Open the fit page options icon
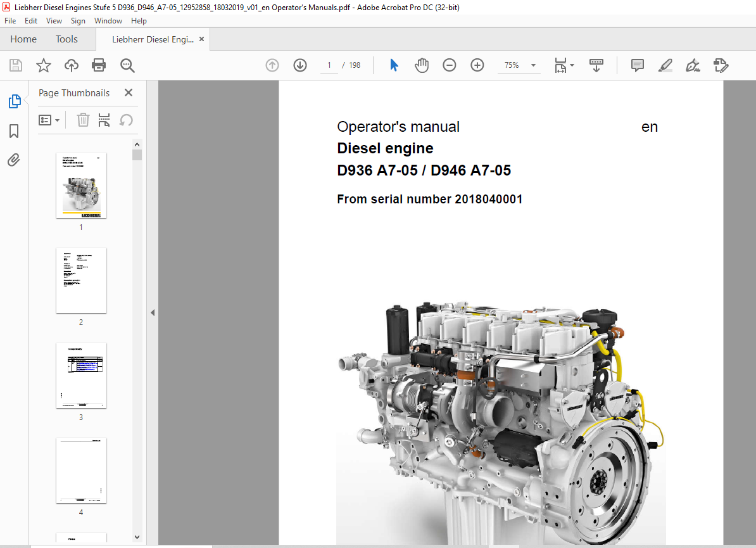Viewport: 756px width, 548px height. (x=560, y=65)
